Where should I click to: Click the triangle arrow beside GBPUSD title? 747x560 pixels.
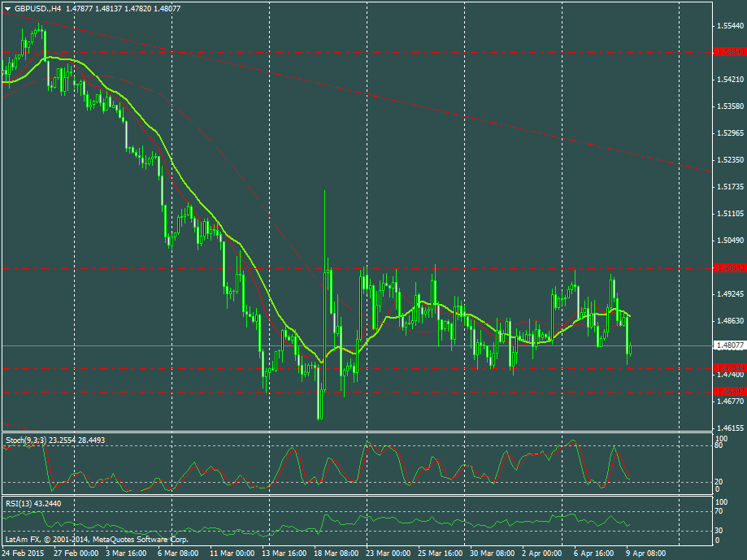(7, 8)
